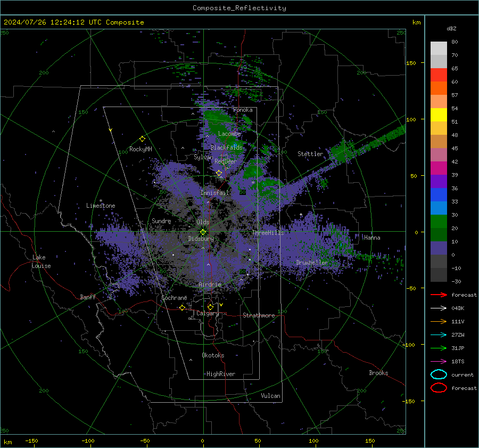The image size is (479, 448).
Task: Click the Hanna city label
Action: (372, 238)
